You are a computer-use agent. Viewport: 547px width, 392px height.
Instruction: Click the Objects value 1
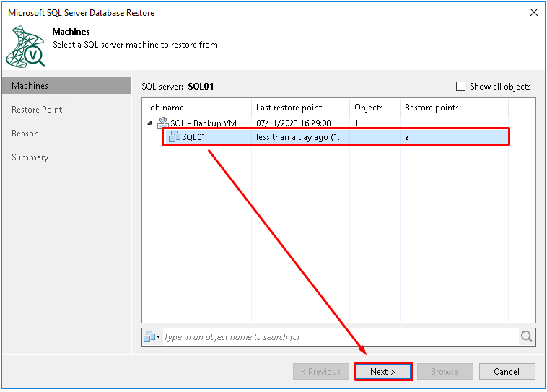356,123
